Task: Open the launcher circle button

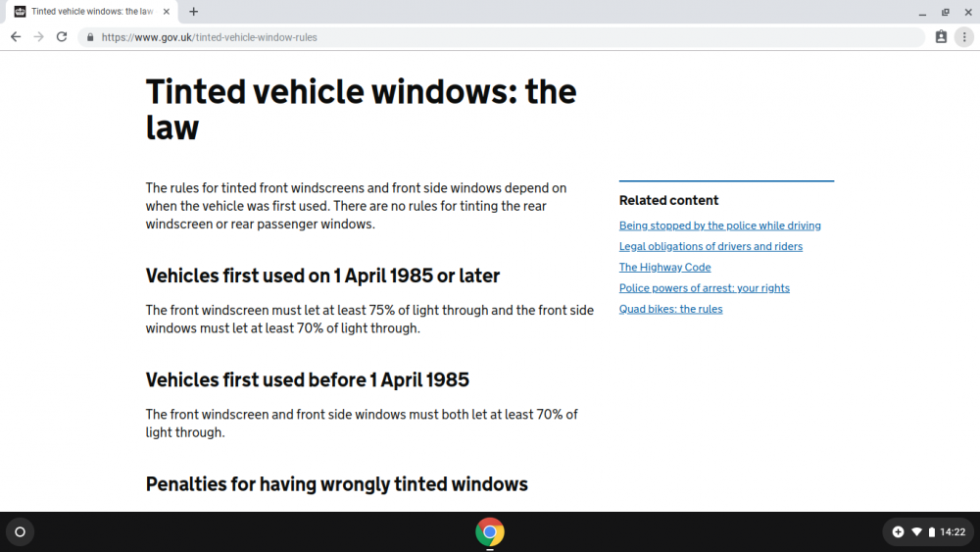Action: [x=20, y=532]
